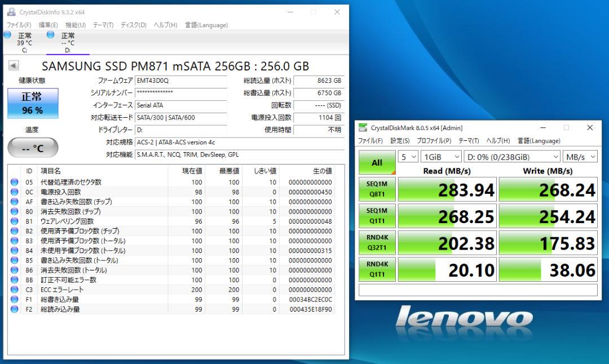Open ディスク(D) menu in CrystalDiskInfo

click(x=134, y=25)
